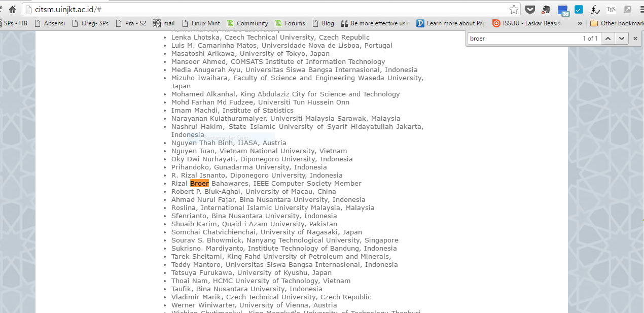Open the TeX extension icon
Screen dimensions: 644x313
611,9
